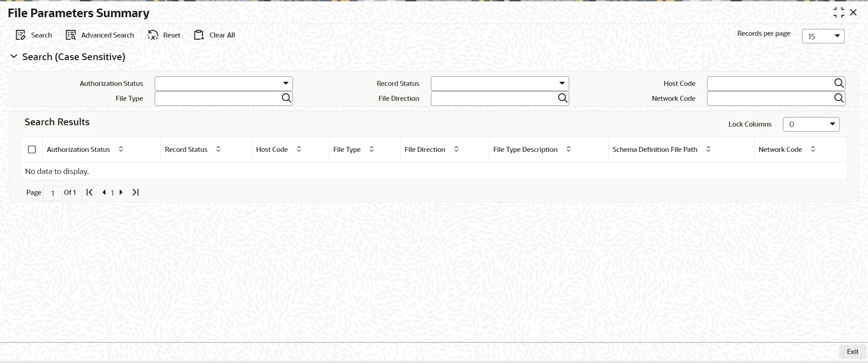Image resolution: width=868 pixels, height=363 pixels.
Task: Click the Search toolbar icon
Action: pyautogui.click(x=21, y=35)
